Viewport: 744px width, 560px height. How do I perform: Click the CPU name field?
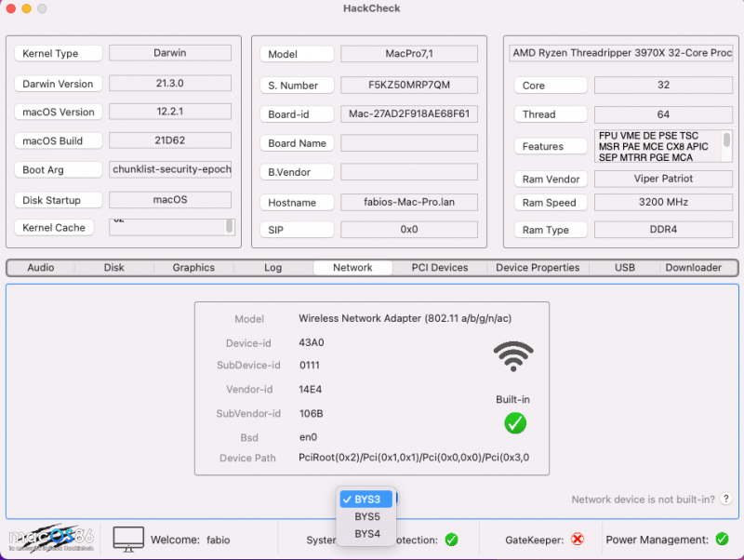[x=621, y=53]
